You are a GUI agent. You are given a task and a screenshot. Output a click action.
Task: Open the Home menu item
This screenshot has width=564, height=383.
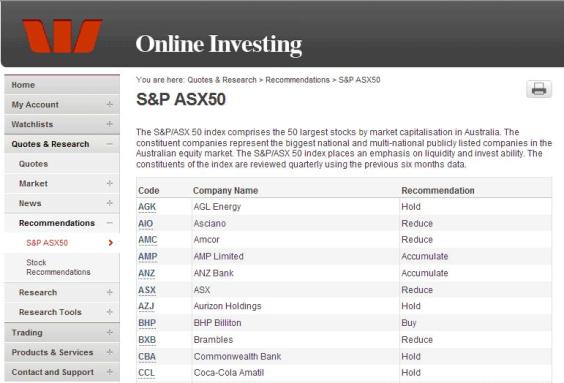(62, 85)
